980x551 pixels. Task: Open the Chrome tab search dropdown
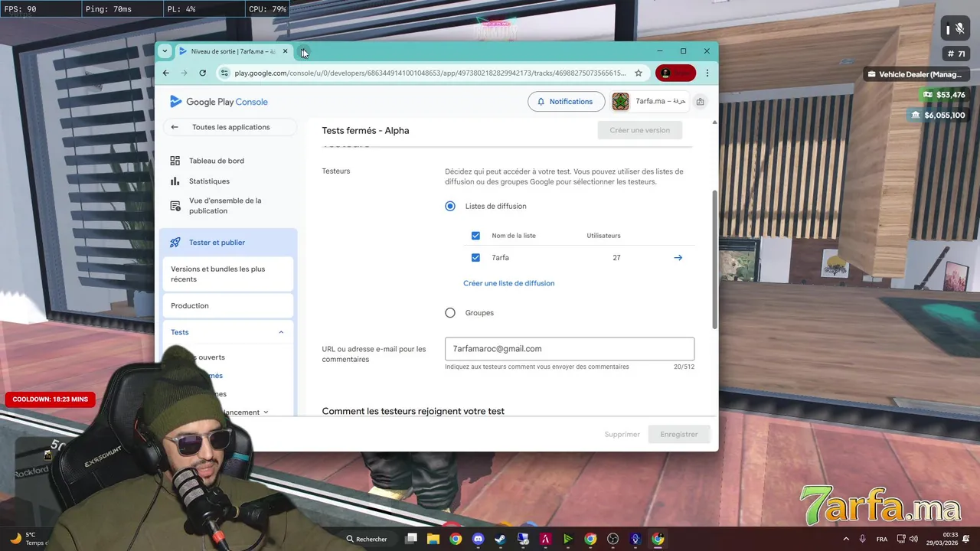[164, 51]
